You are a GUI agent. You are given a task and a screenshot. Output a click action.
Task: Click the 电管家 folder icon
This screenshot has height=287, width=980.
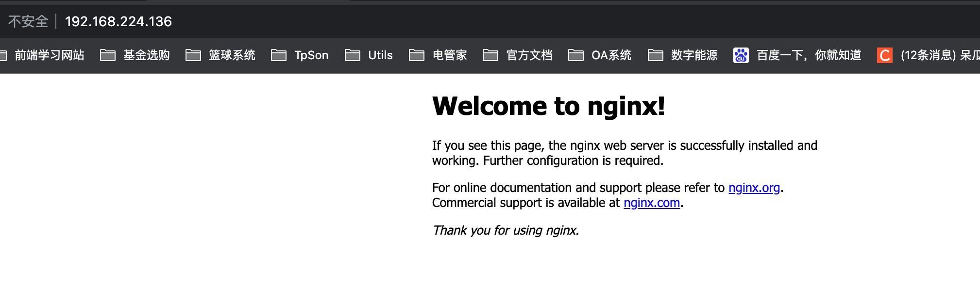pos(417,55)
